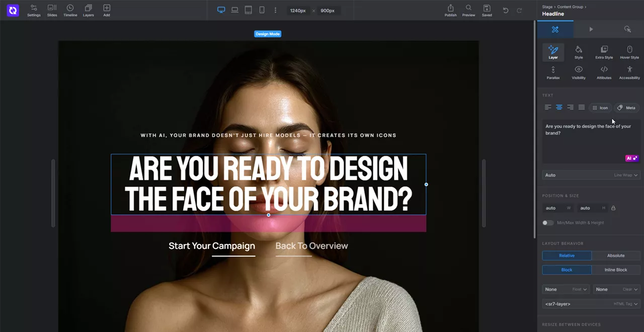
Task: Switch to the Style tab
Action: point(579,52)
